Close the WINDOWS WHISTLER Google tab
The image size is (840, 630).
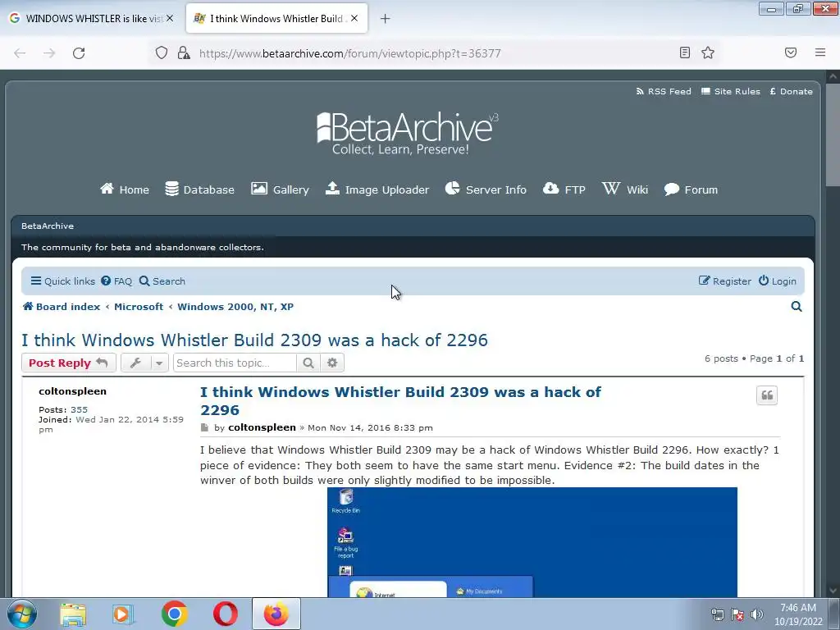[170, 18]
